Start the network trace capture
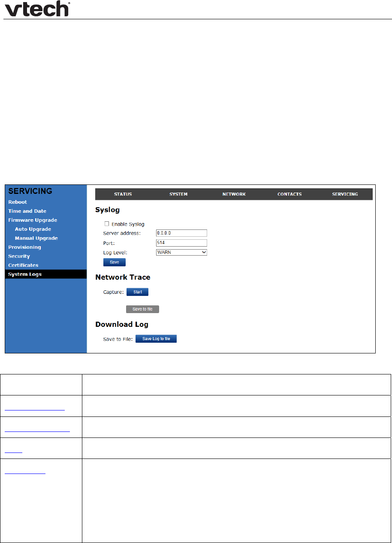Screen dimensions: 392x543 click(x=137, y=292)
